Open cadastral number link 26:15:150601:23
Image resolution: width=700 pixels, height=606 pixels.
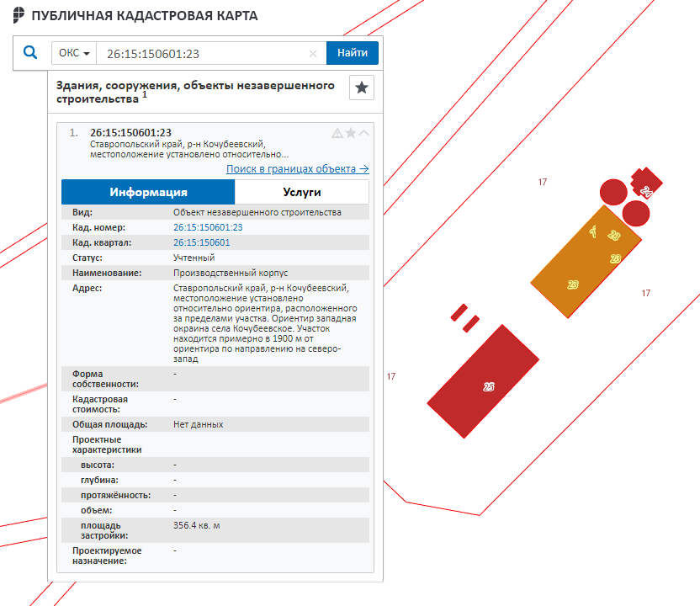[x=208, y=228]
